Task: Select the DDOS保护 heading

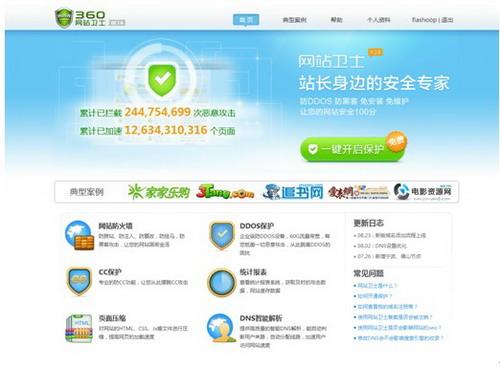Action: coord(257,226)
